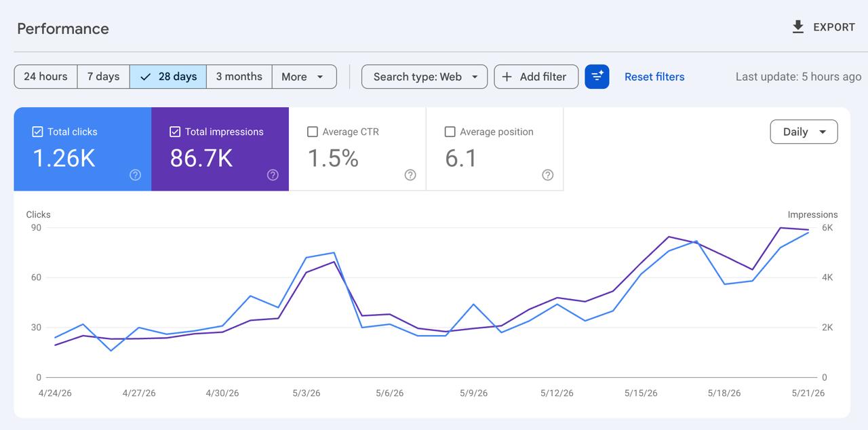The image size is (868, 430).
Task: Click the Clicks axis label
Action: click(38, 214)
